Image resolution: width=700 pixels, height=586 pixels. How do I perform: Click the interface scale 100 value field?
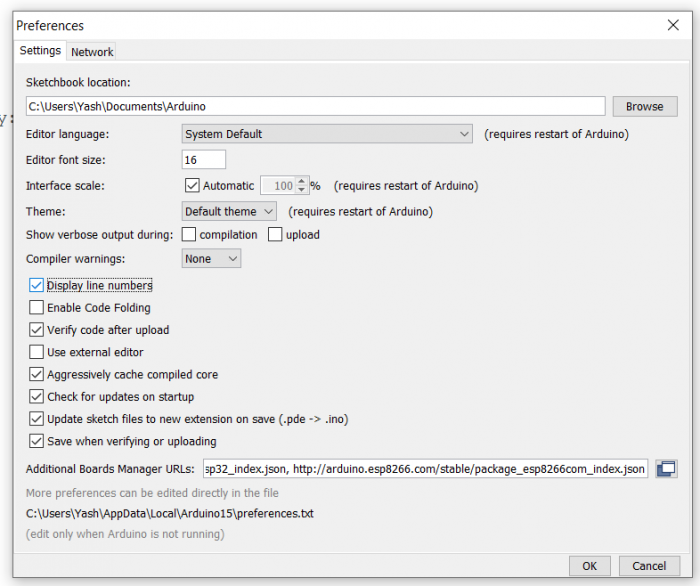click(x=279, y=185)
